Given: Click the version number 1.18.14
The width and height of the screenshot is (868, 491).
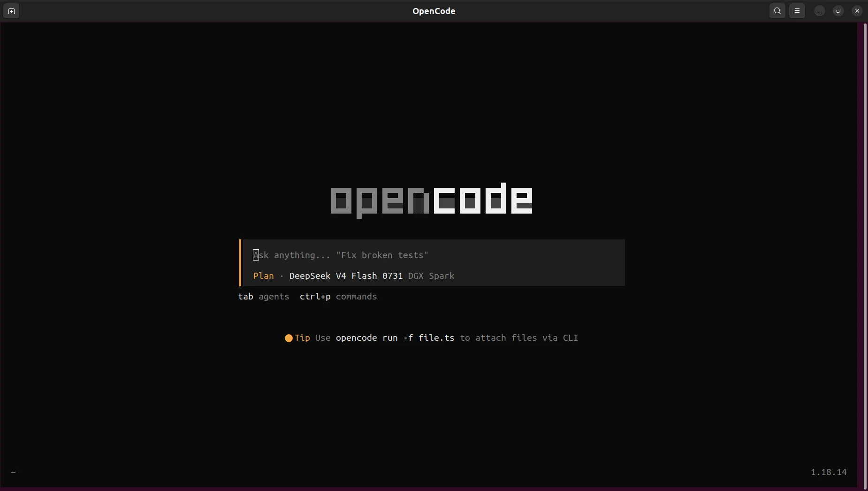Looking at the screenshot, I should click(x=829, y=472).
